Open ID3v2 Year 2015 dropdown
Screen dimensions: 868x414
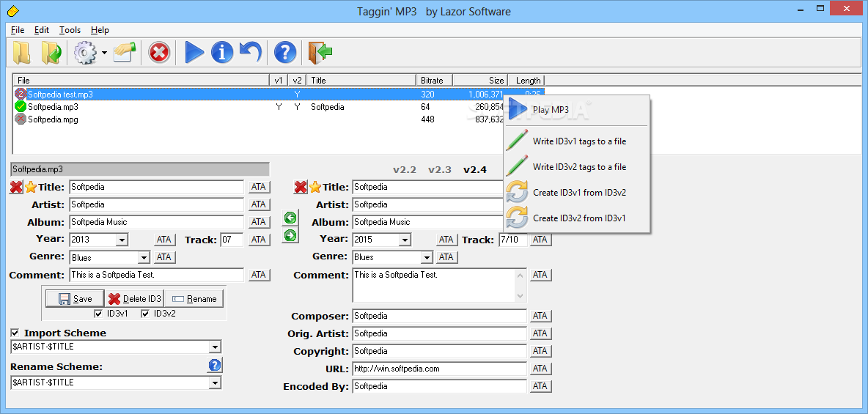coord(405,240)
